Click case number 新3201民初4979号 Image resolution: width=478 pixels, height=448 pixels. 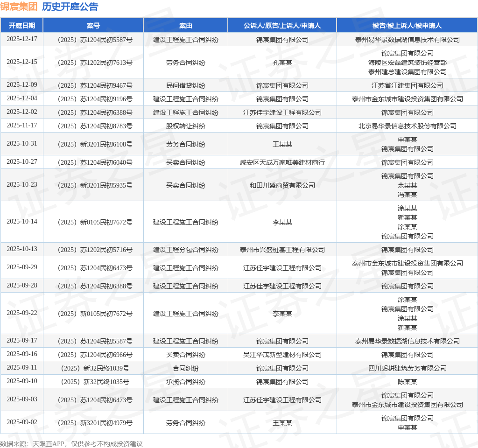click(95, 423)
